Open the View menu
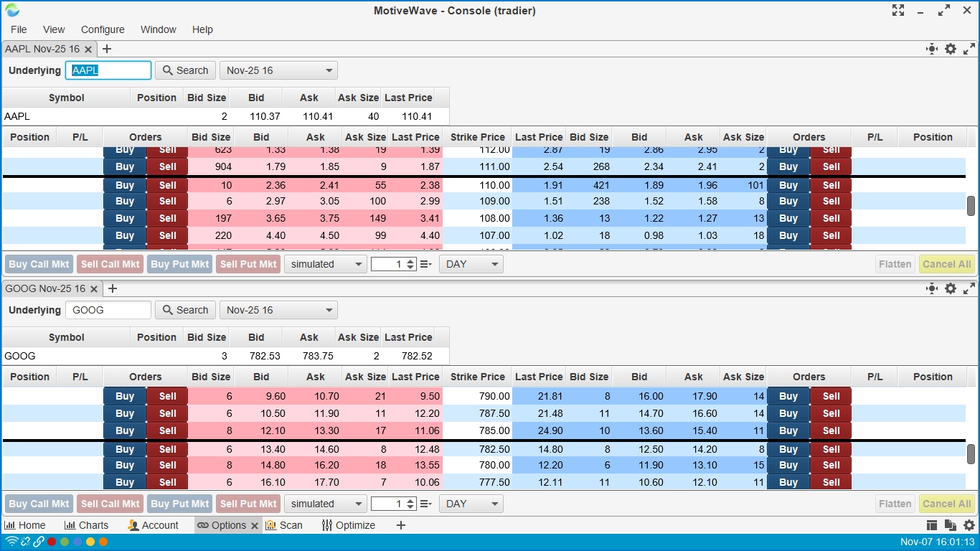This screenshot has width=980, height=551. (54, 29)
